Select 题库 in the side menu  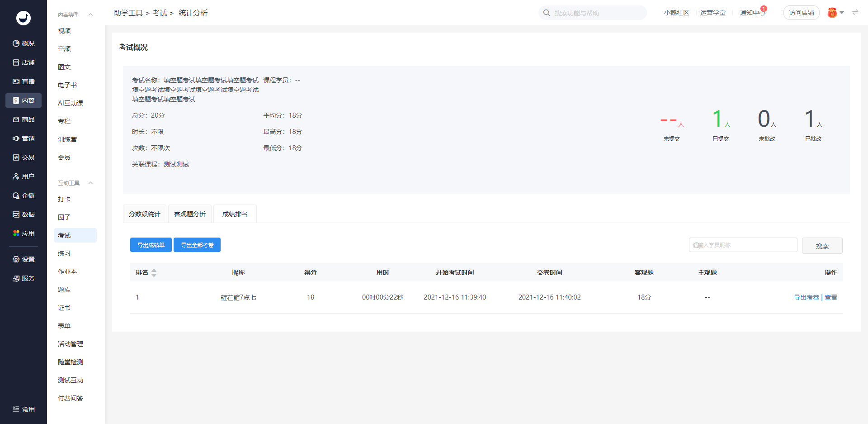pos(64,290)
